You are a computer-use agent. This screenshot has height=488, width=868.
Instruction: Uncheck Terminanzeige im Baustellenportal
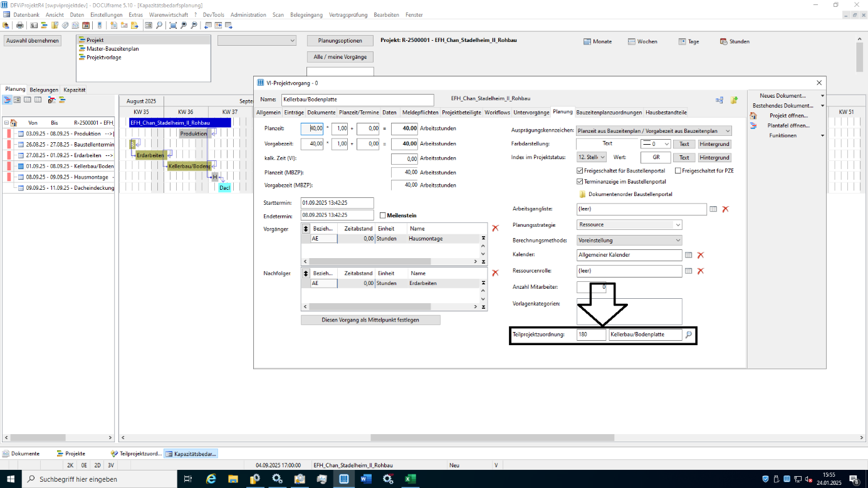coord(580,182)
